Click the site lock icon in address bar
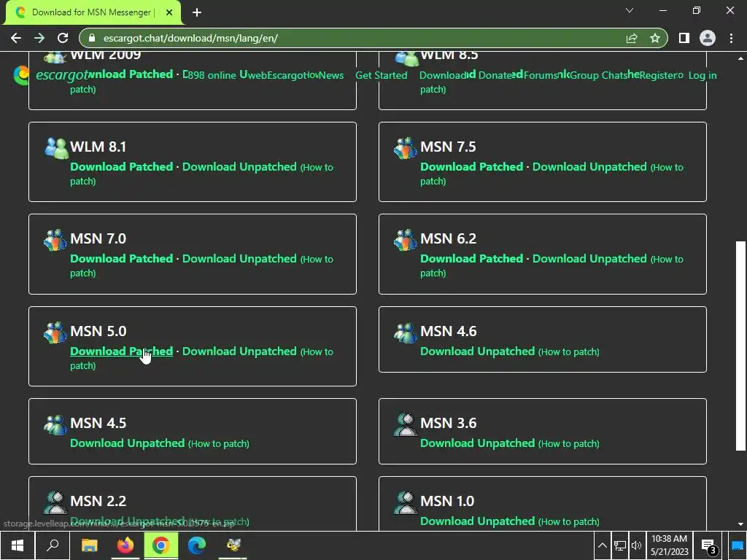Image resolution: width=747 pixels, height=560 pixels. 93,38
